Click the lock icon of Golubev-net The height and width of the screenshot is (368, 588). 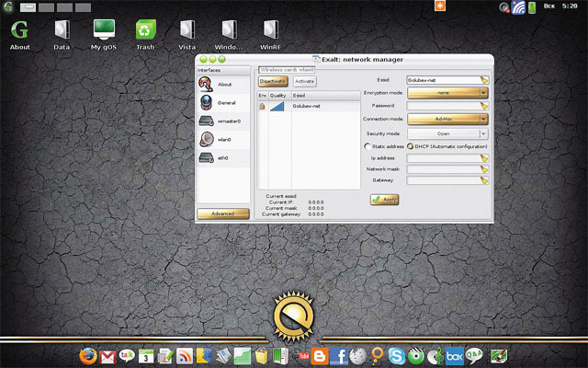262,107
